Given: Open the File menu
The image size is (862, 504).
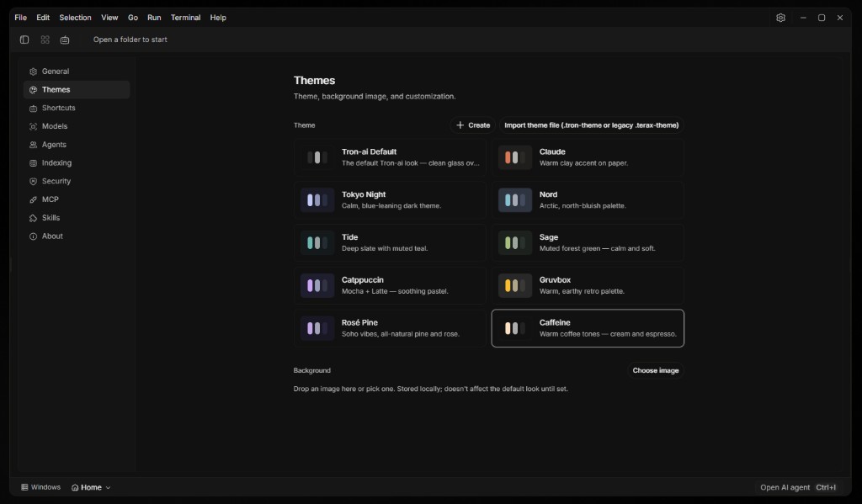Looking at the screenshot, I should click(20, 18).
